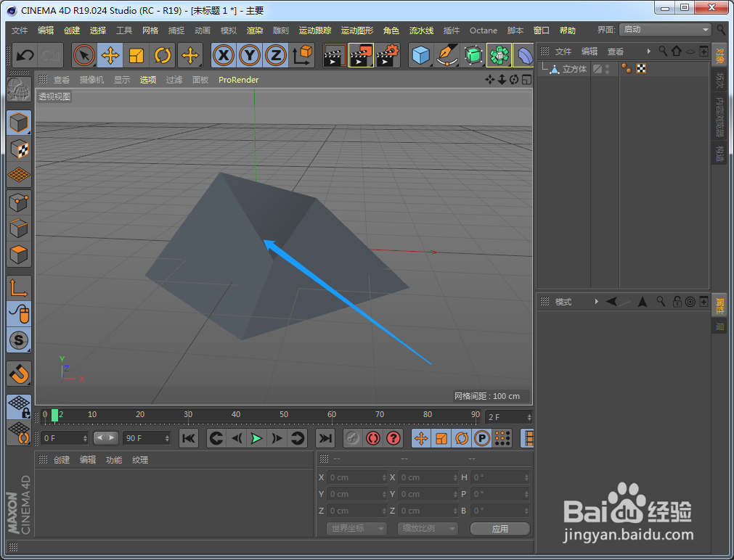Switch the coordinate system icon

[303, 56]
